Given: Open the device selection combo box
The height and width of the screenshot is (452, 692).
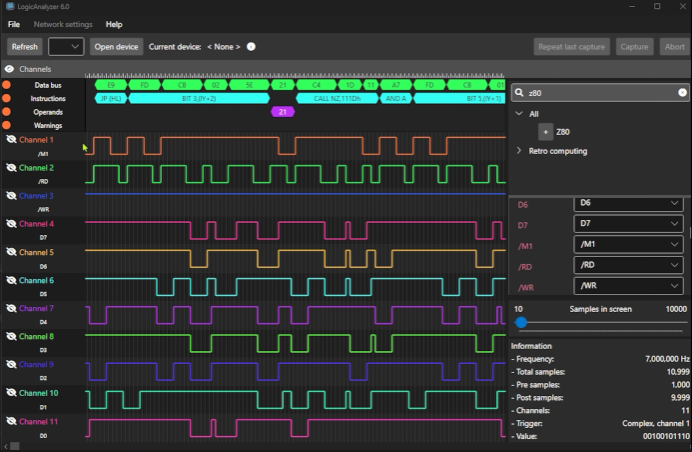Looking at the screenshot, I should pyautogui.click(x=66, y=46).
